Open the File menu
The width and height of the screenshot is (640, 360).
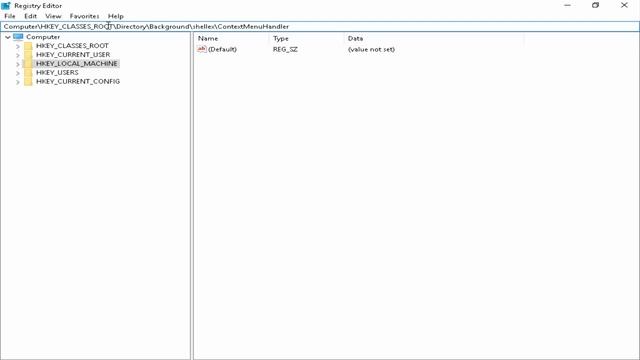pyautogui.click(x=10, y=16)
